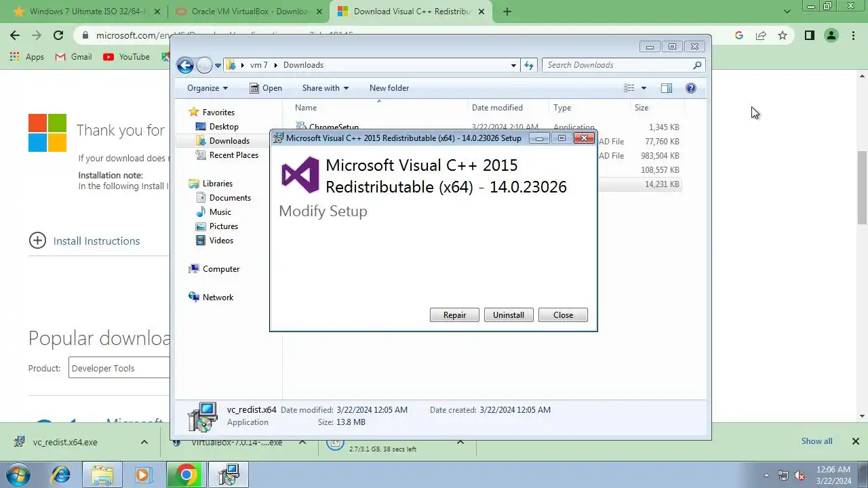Screen dimensions: 868x488
Task: Open the Organize menu
Action: [x=208, y=88]
